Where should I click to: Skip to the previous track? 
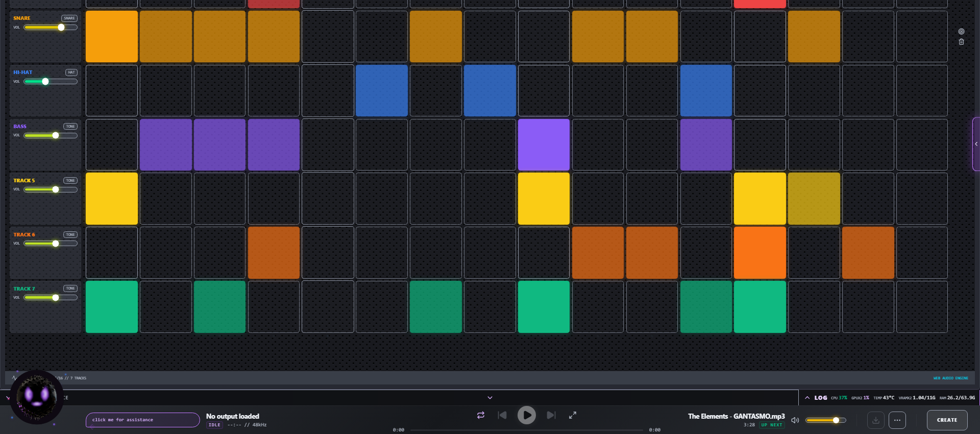click(502, 415)
